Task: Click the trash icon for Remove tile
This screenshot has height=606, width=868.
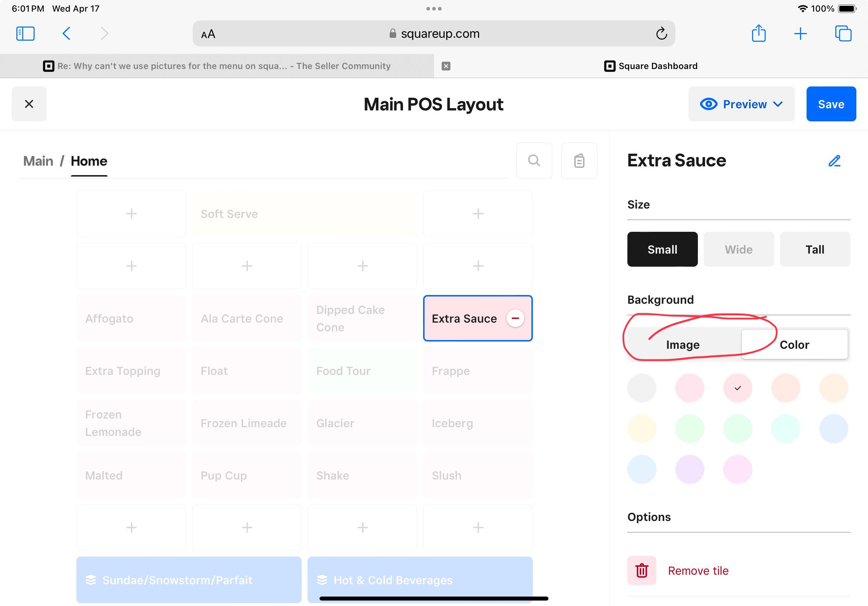Action: click(x=642, y=570)
